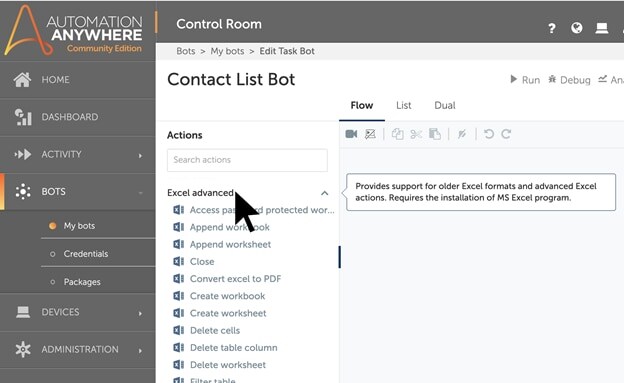This screenshot has width=624, height=383.
Task: Click the video camera record icon
Action: point(351,134)
